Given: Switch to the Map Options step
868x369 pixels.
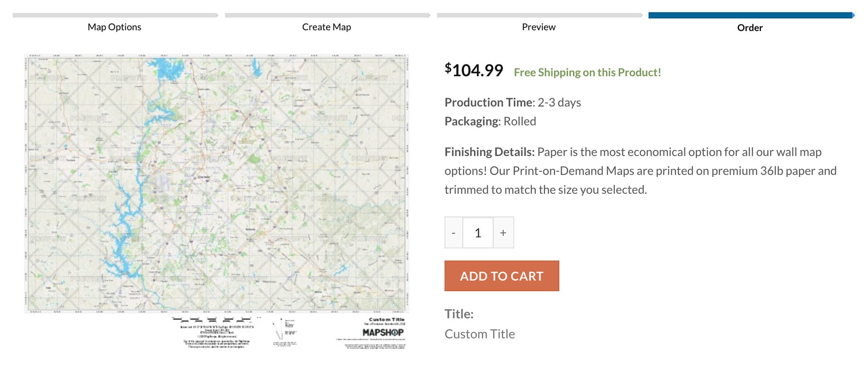Looking at the screenshot, I should click(114, 27).
